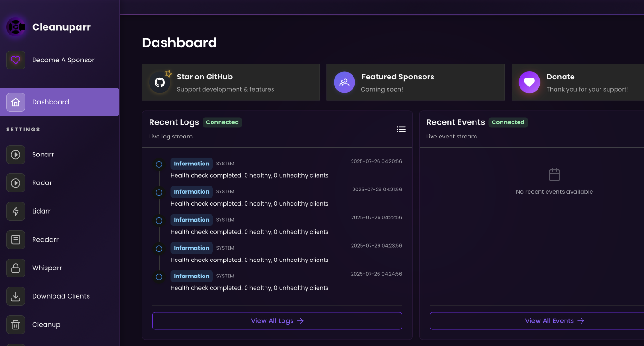This screenshot has height=346, width=644.
Task: Open Whisparr via the padlock icon
Action: 16,268
